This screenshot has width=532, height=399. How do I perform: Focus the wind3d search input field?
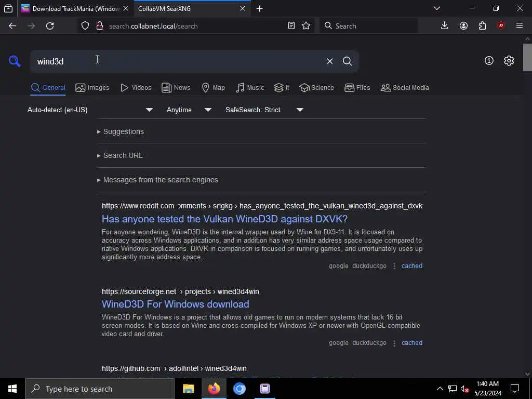pos(177,61)
